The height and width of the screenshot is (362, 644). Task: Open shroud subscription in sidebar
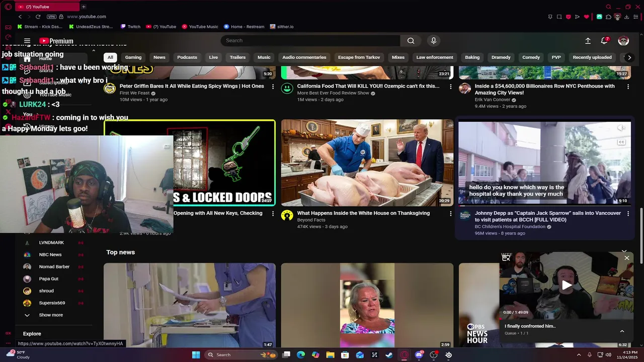pos(46,291)
